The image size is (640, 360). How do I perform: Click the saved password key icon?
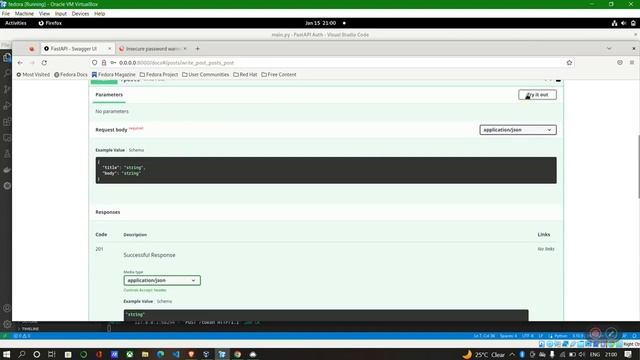coord(113,63)
